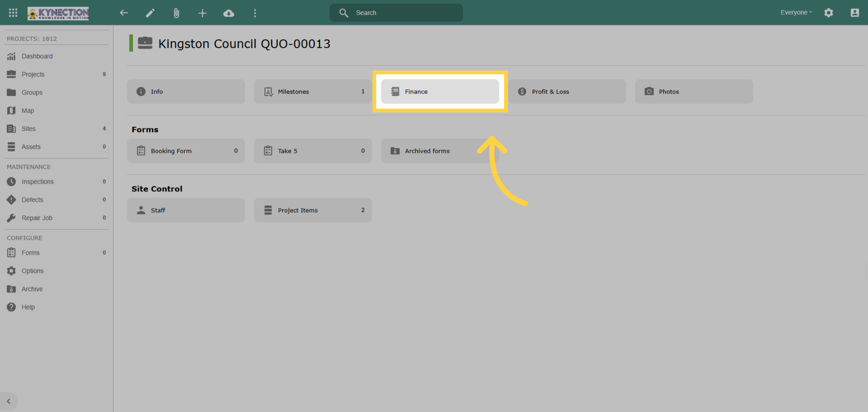This screenshot has height=412, width=868.
Task: Open the three-dot more options menu
Action: coord(255,13)
